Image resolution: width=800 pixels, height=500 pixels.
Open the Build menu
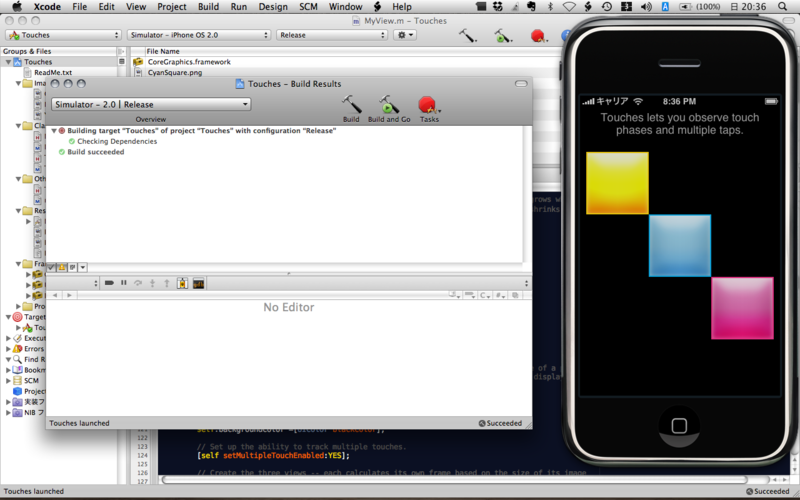coord(208,7)
